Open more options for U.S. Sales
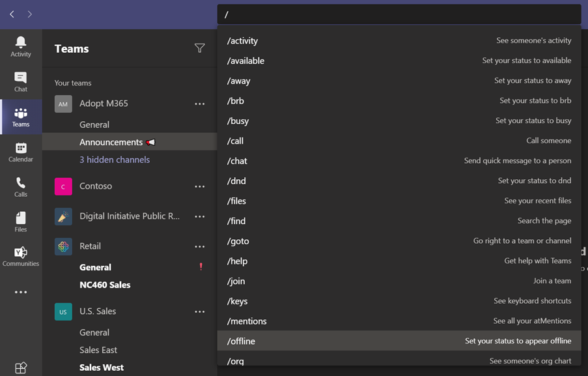The height and width of the screenshot is (376, 588). click(199, 312)
